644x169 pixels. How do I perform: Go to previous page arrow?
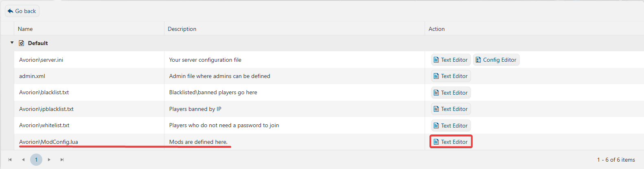click(23, 160)
